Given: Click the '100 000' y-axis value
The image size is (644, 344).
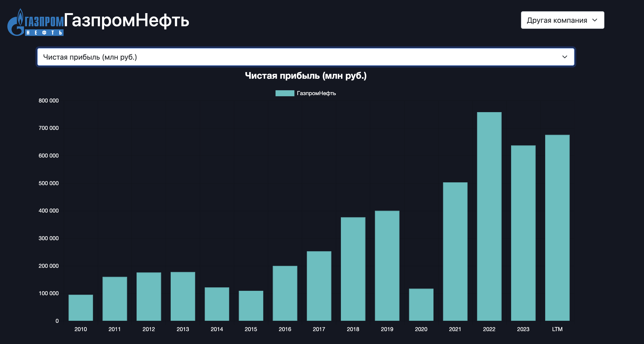Looking at the screenshot, I should coord(49,293).
